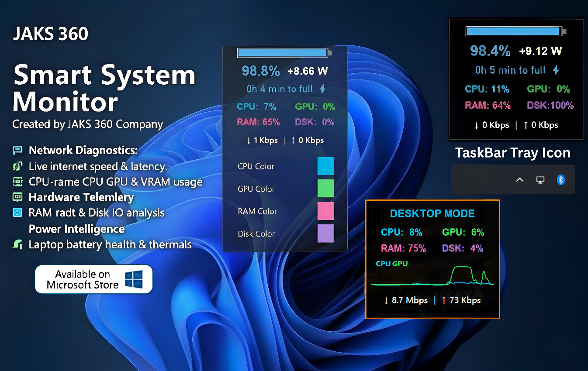Click the JAKS 360 logo text
The height and width of the screenshot is (371, 588).
(x=50, y=34)
